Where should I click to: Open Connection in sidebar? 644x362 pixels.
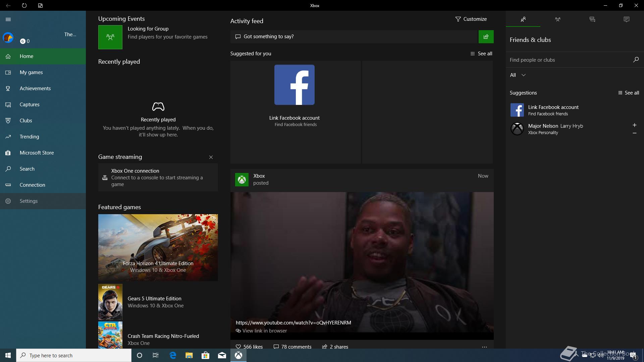(x=43, y=185)
